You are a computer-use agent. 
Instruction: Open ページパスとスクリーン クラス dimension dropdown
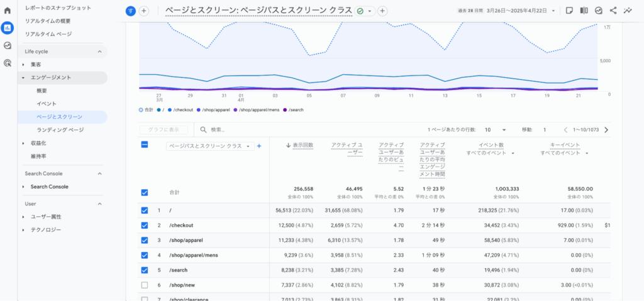[210, 146]
